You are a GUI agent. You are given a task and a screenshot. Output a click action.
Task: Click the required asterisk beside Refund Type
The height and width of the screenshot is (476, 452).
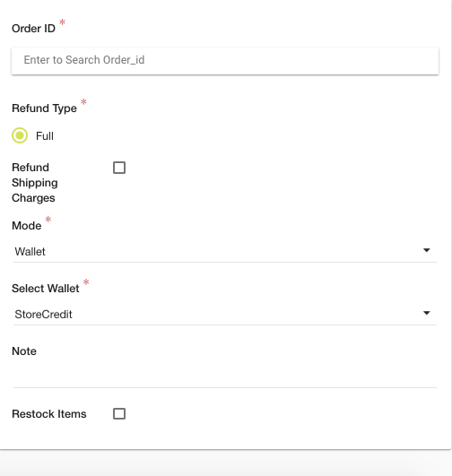[x=83, y=102]
